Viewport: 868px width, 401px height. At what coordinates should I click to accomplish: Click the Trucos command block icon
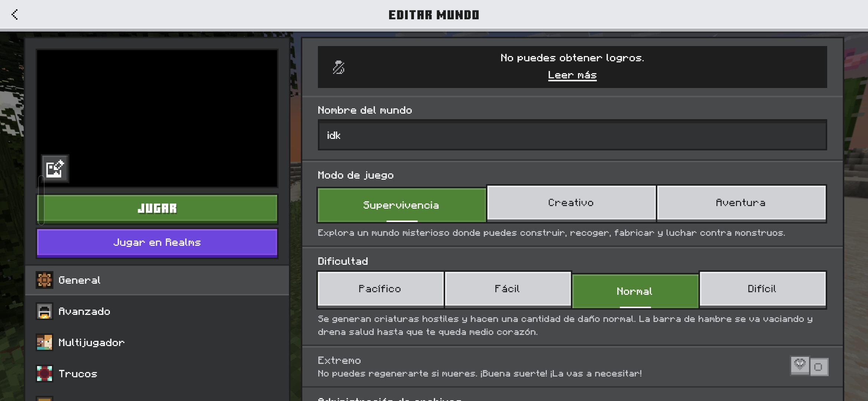click(45, 374)
